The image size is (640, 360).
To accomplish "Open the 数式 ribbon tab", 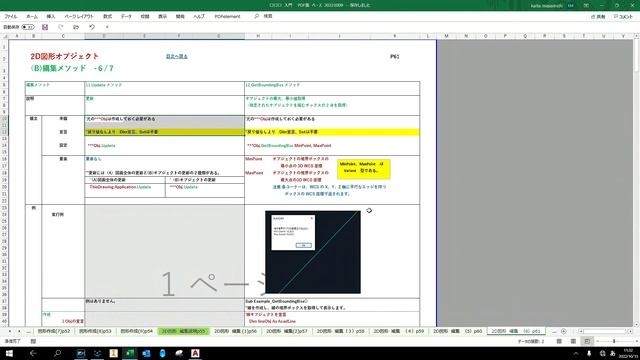I will click(107, 16).
